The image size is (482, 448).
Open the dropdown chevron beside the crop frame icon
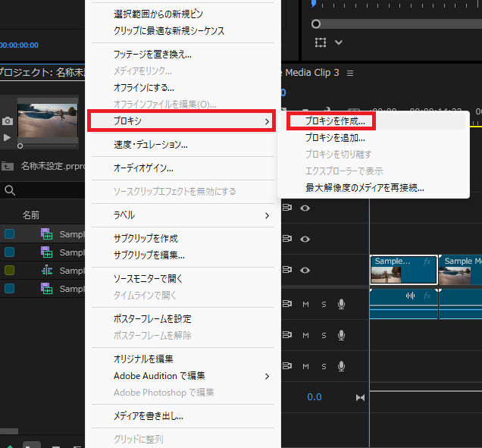(x=339, y=42)
